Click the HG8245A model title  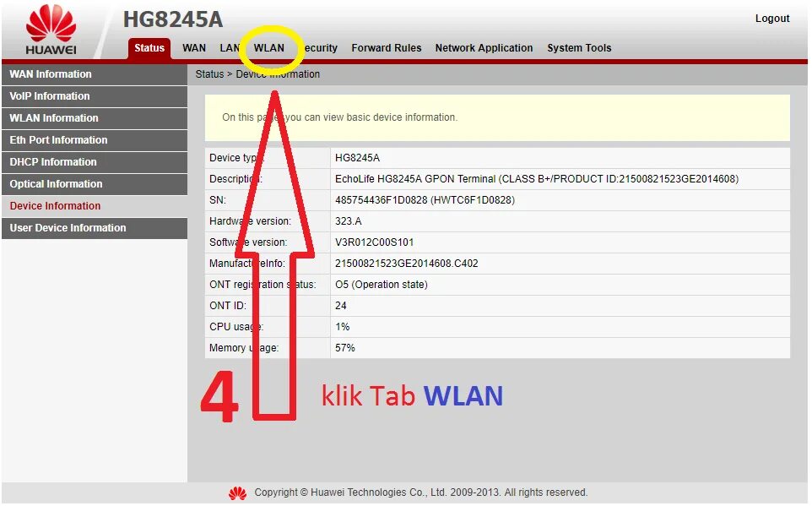173,19
